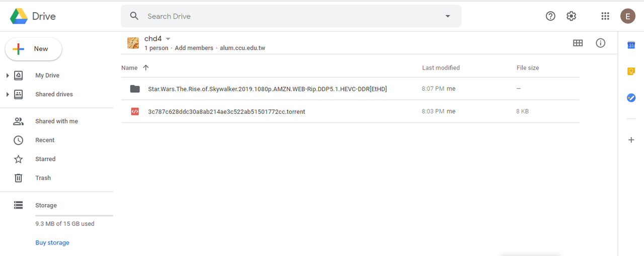Open Google Keep side panel icon
The height and width of the screenshot is (256, 644).
pyautogui.click(x=631, y=72)
